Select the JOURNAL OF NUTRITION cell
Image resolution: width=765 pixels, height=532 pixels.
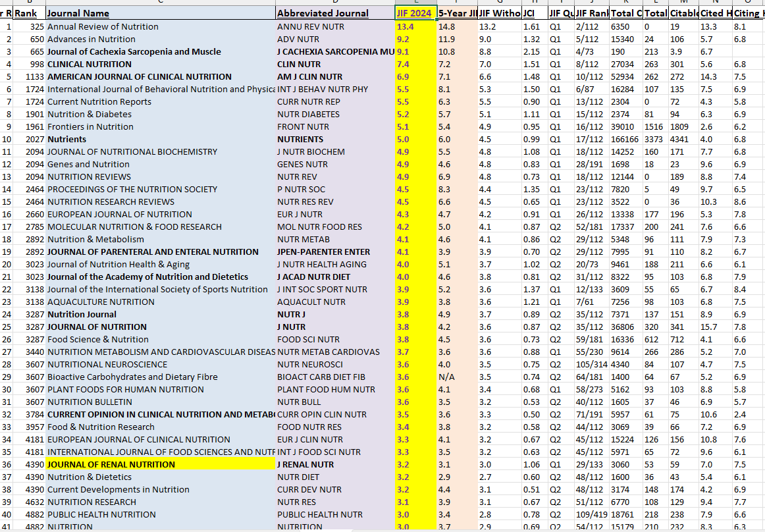[x=161, y=327]
